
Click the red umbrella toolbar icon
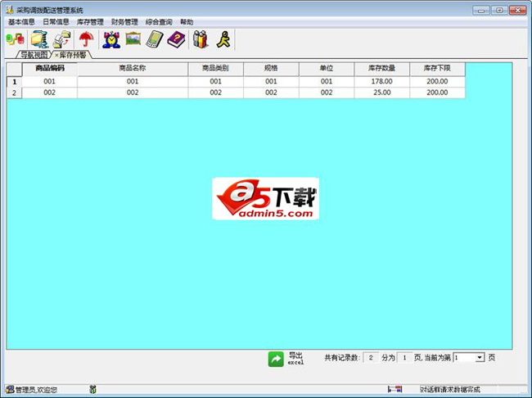point(86,39)
